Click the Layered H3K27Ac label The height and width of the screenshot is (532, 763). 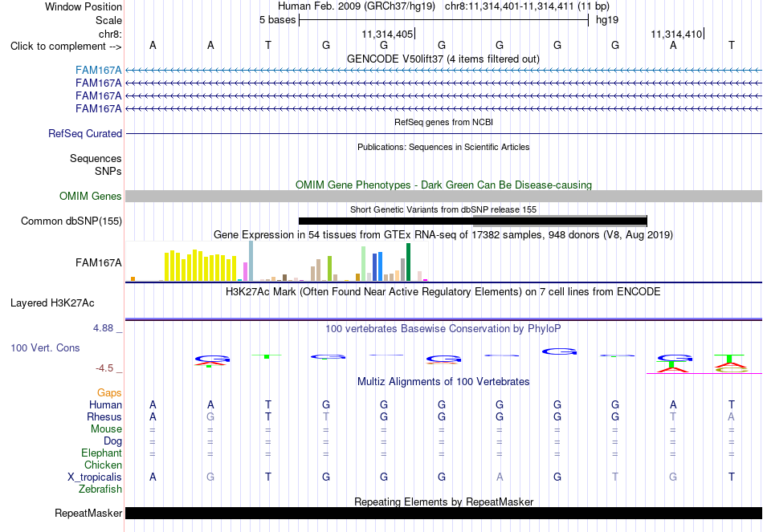pyautogui.click(x=52, y=303)
